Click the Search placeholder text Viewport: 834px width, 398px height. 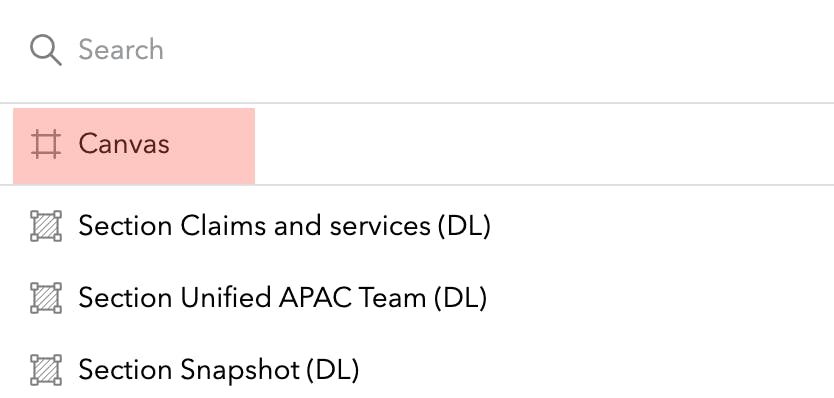coord(121,50)
